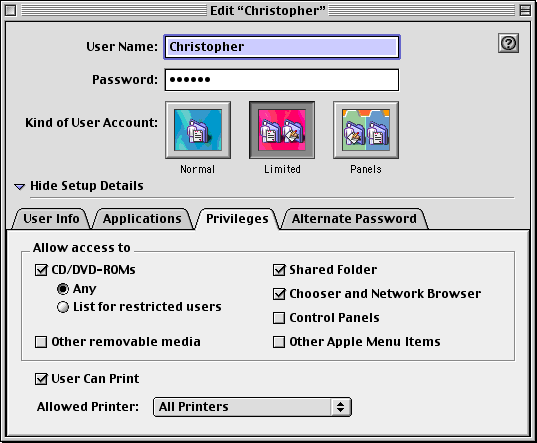537x443 pixels.
Task: Uncheck the Shared Folder checkbox
Action: (279, 270)
